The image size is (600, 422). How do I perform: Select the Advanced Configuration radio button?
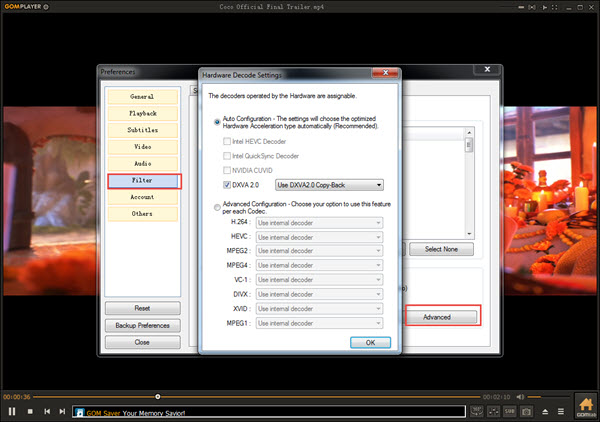pyautogui.click(x=216, y=208)
